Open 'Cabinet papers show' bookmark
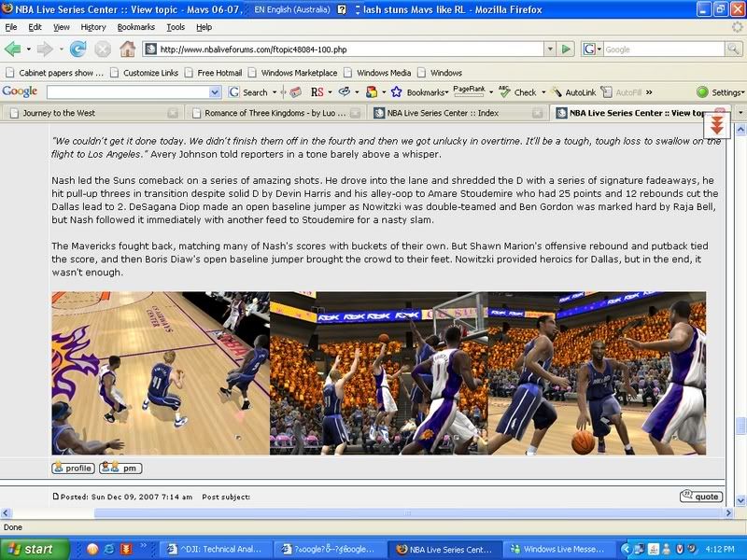Image resolution: width=747 pixels, height=560 pixels. pos(55,73)
